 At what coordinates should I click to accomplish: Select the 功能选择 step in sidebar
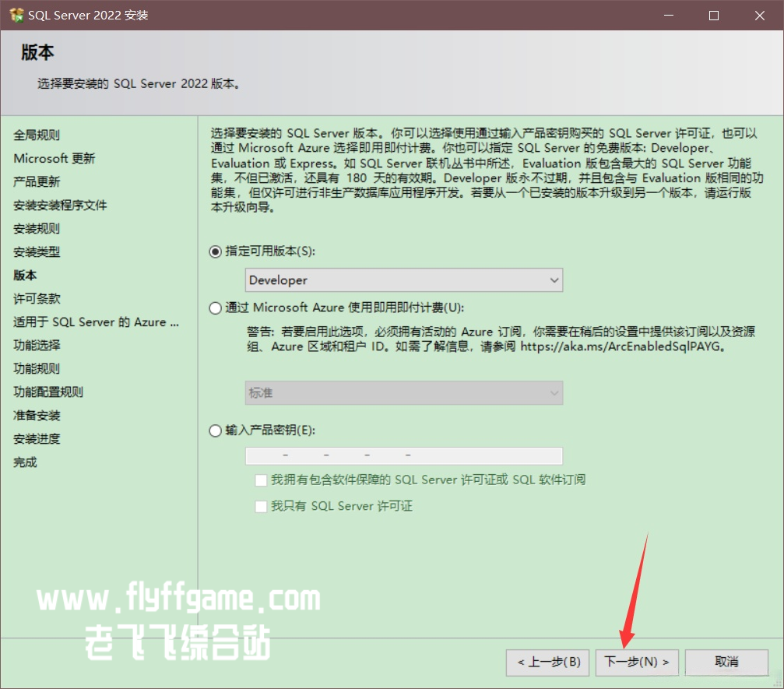point(37,346)
